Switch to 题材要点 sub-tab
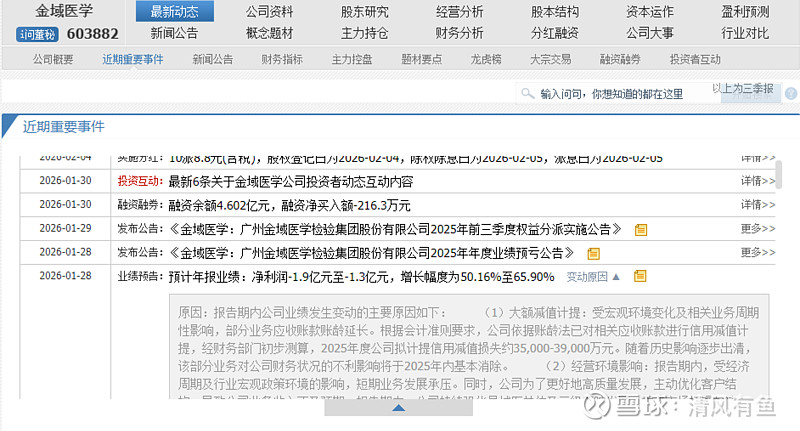This screenshot has width=800, height=431. pos(421,59)
